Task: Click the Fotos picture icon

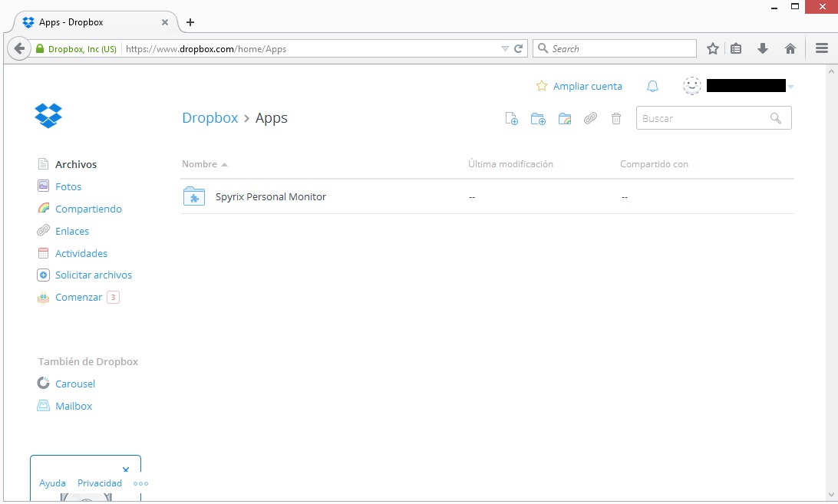Action: coord(43,186)
